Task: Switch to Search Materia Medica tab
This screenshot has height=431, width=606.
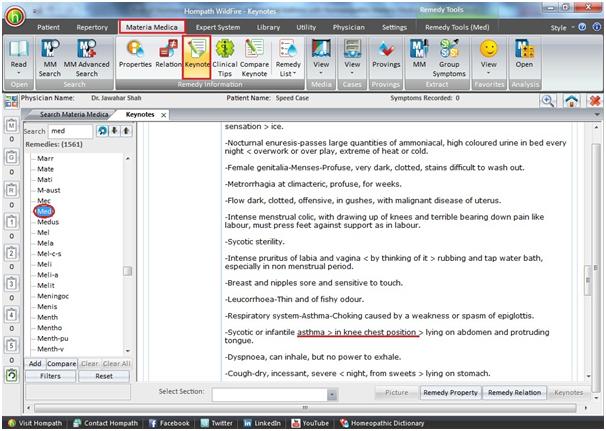Action: (x=74, y=114)
